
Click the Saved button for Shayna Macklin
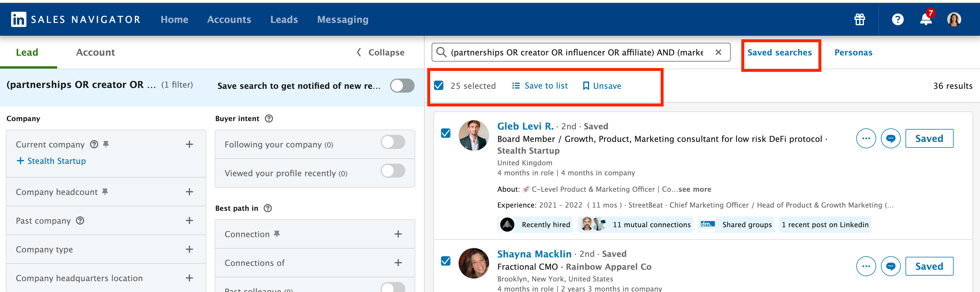click(x=929, y=266)
